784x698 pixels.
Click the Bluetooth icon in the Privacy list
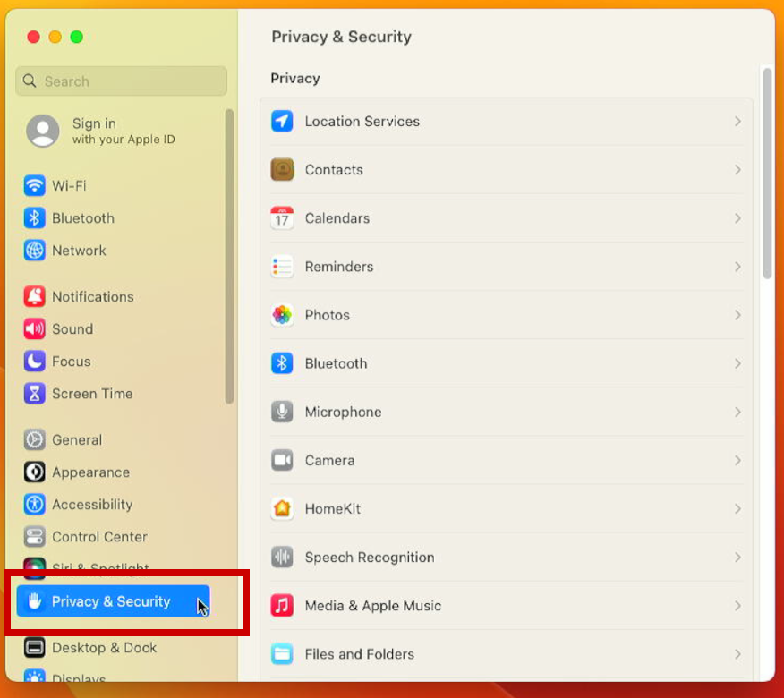coord(282,363)
